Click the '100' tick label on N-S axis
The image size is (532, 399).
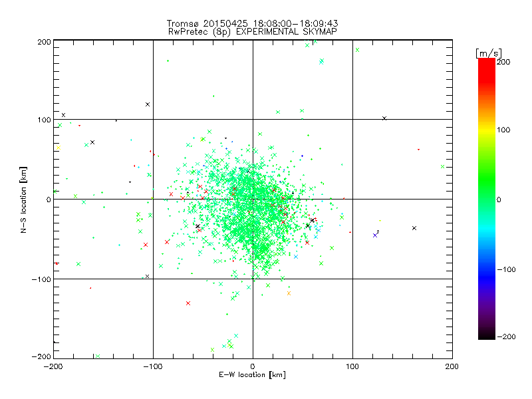click(x=44, y=120)
